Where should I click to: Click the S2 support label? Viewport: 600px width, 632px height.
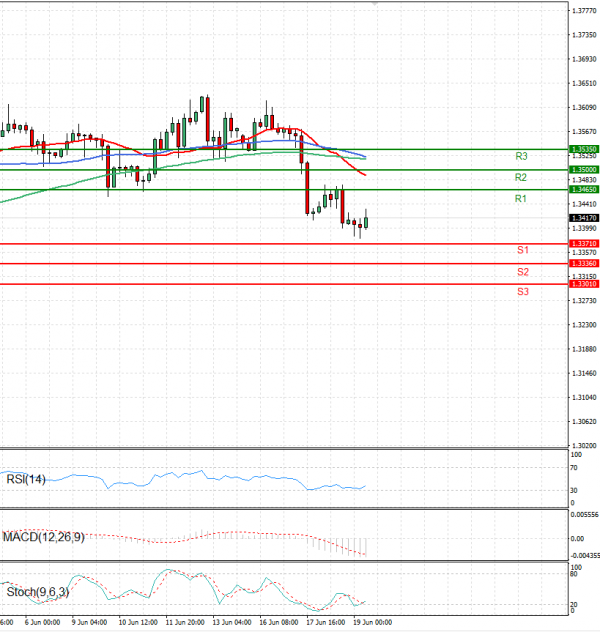tap(522, 272)
